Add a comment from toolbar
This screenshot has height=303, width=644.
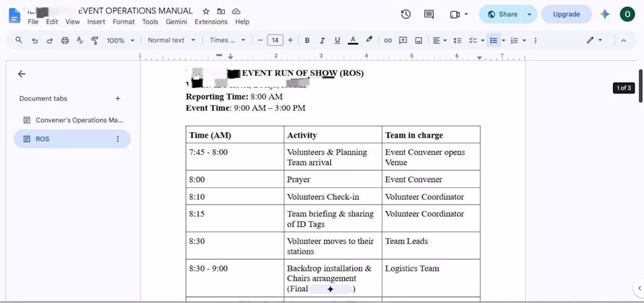point(403,40)
